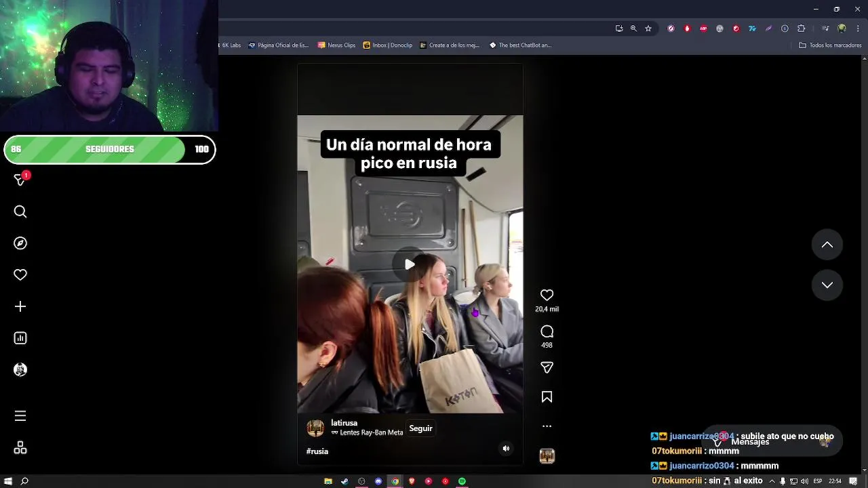Open the dashboard chart icon in sidebar
The width and height of the screenshot is (868, 488).
click(x=20, y=338)
